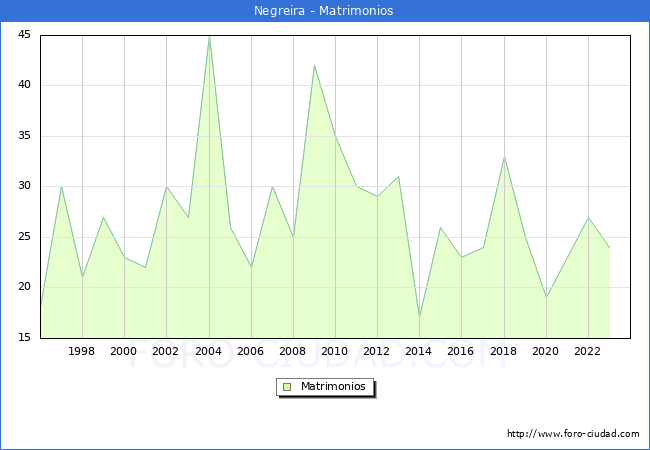Click the 2004 peak data point at 45

coord(209,36)
